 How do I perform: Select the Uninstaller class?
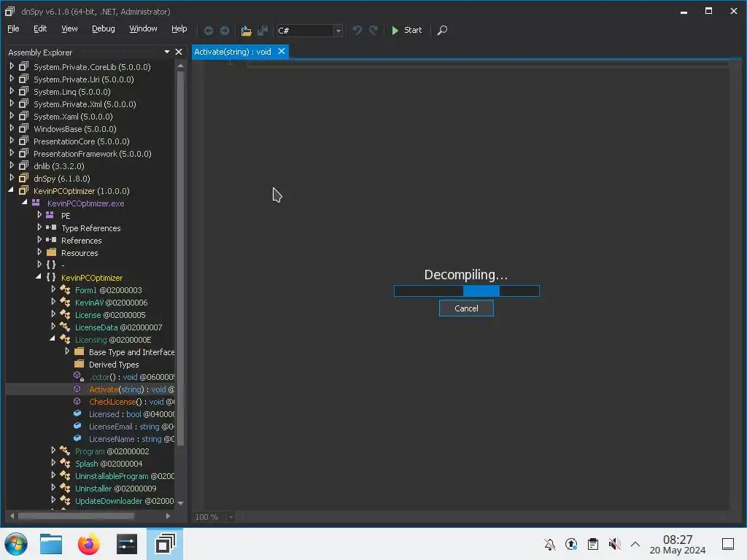pos(116,488)
